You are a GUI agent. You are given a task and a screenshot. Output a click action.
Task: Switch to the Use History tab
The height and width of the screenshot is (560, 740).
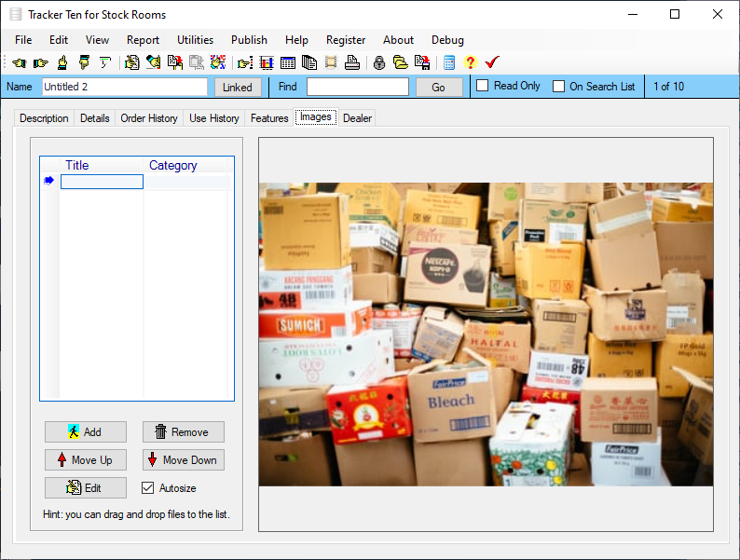(214, 118)
